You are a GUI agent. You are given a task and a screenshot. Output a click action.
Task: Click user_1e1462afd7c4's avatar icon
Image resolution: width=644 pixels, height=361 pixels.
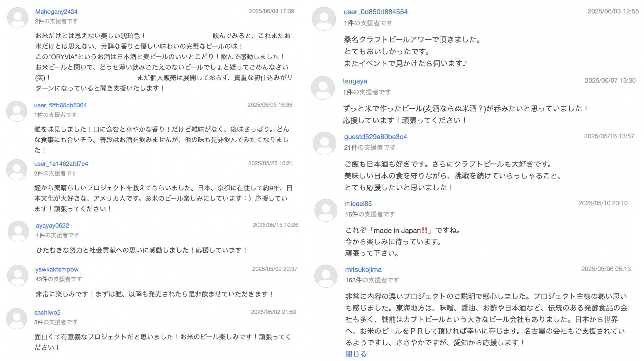click(17, 170)
